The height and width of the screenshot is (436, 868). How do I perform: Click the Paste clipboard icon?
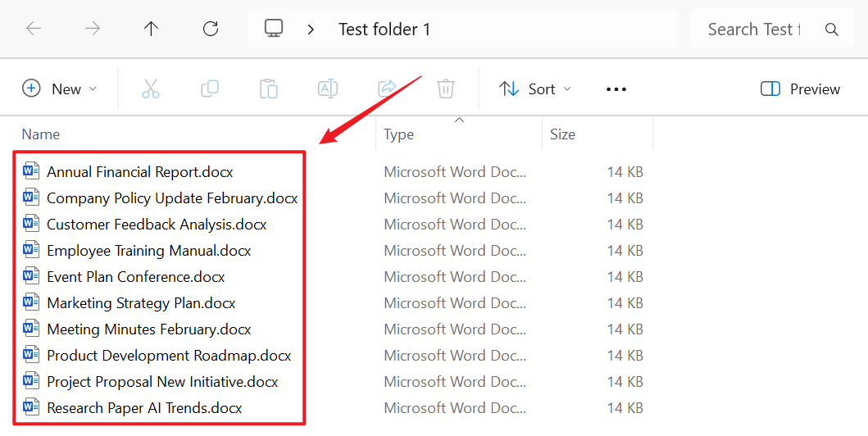269,89
